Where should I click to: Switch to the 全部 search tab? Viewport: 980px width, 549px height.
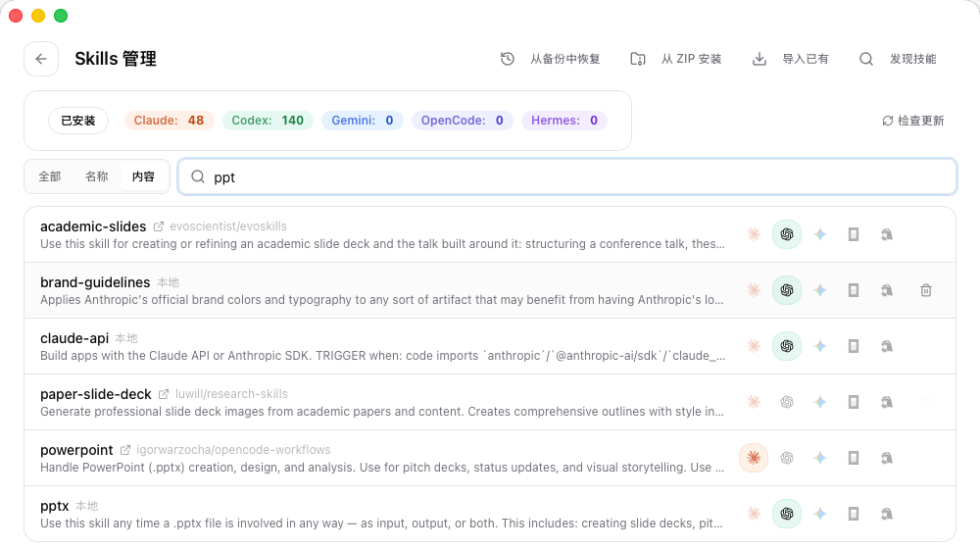50,176
